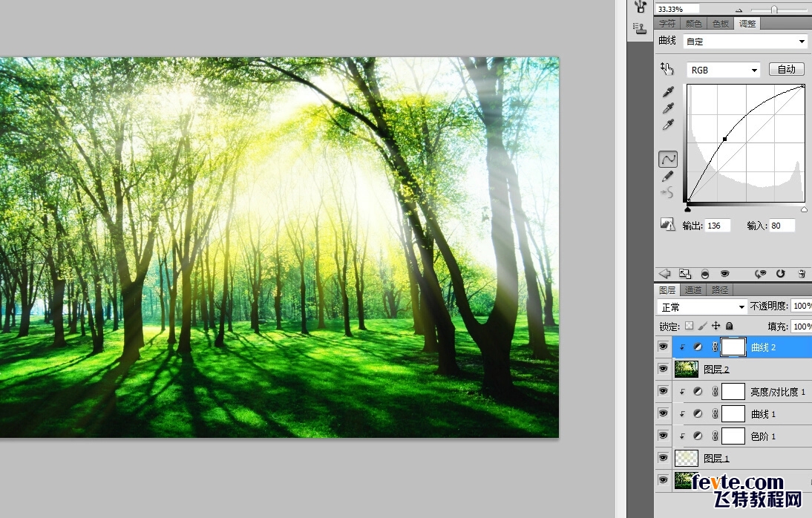Screen dimensions: 812x518
Task: View previous adjustment state icon
Action: coord(760,274)
